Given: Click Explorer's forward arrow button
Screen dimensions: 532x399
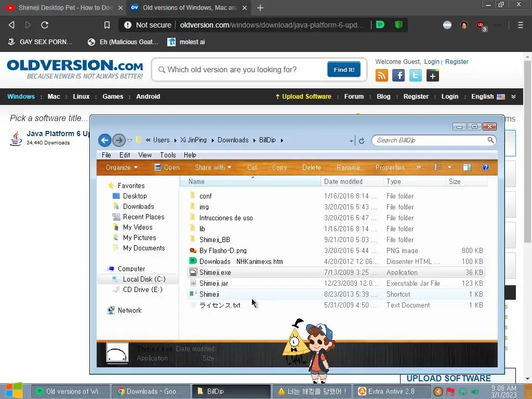Looking at the screenshot, I should click(x=119, y=140).
